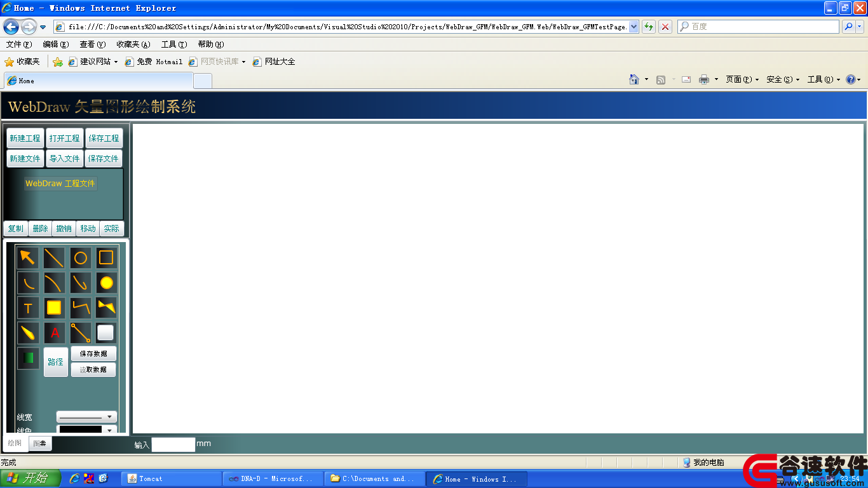Select the arrow pointer tool
Image resolution: width=868 pixels, height=488 pixels.
(28, 257)
